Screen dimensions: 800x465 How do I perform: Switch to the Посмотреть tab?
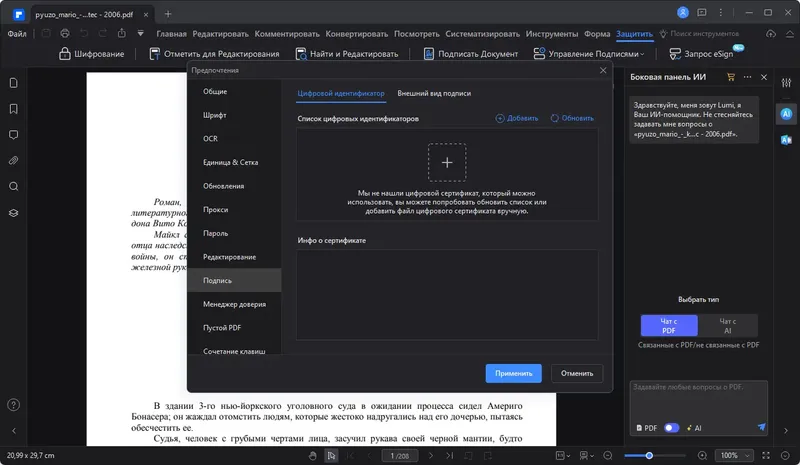[x=416, y=34]
